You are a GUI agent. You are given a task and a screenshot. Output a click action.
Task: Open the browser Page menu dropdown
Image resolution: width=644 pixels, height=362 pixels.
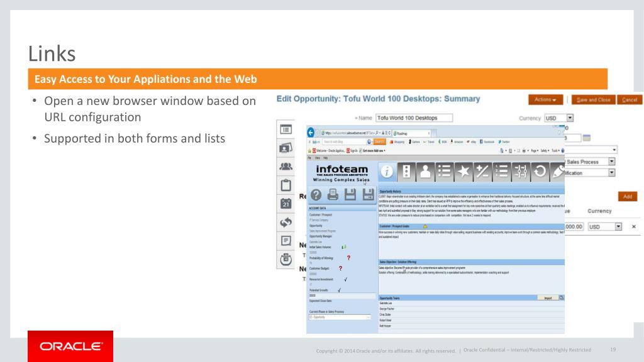coord(535,151)
